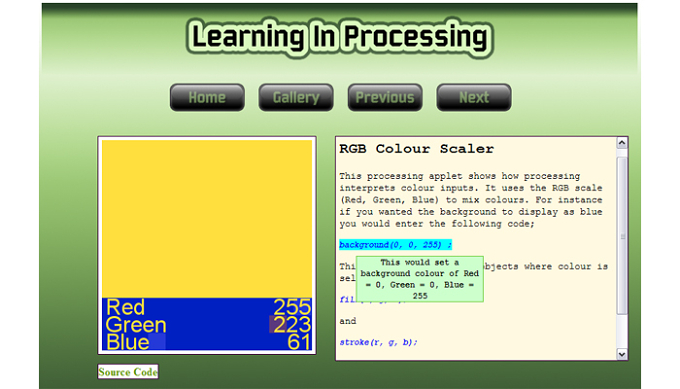Click the text panel scrollbar thumb
This screenshot has width=680, height=389.
tap(622, 236)
